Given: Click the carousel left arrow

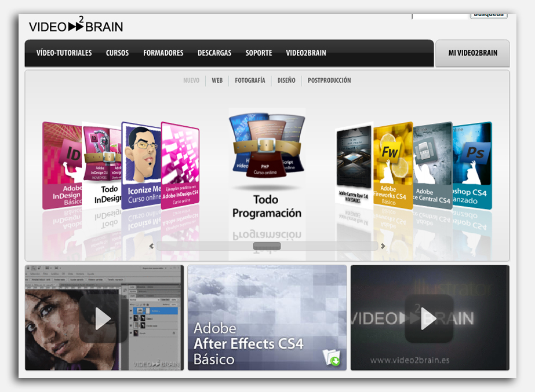Looking at the screenshot, I should 151,246.
